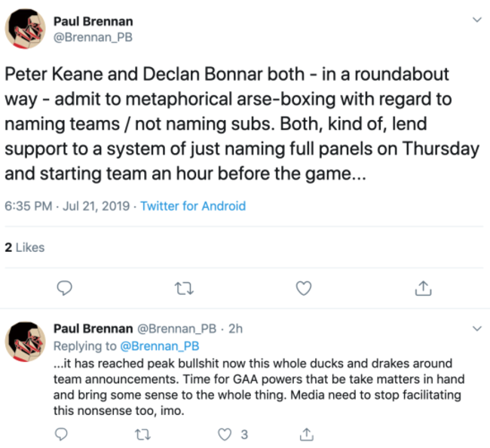
Task: Reply to the follow-up tweet
Action: tap(63, 434)
